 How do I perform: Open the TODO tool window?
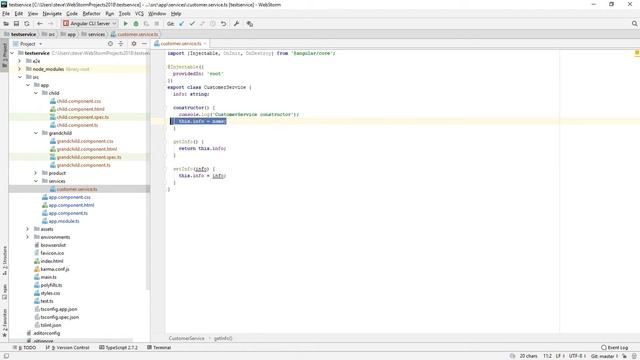point(24,347)
